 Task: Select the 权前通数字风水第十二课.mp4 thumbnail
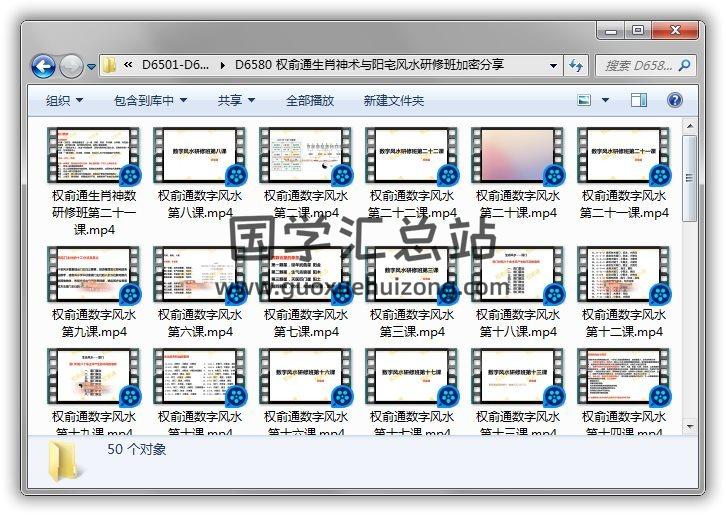(624, 275)
